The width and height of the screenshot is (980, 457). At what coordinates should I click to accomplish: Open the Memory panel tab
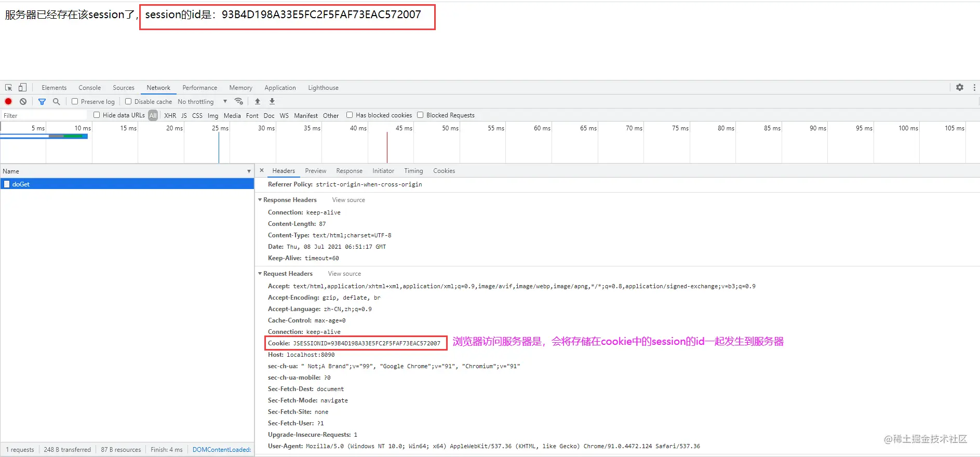[241, 88]
